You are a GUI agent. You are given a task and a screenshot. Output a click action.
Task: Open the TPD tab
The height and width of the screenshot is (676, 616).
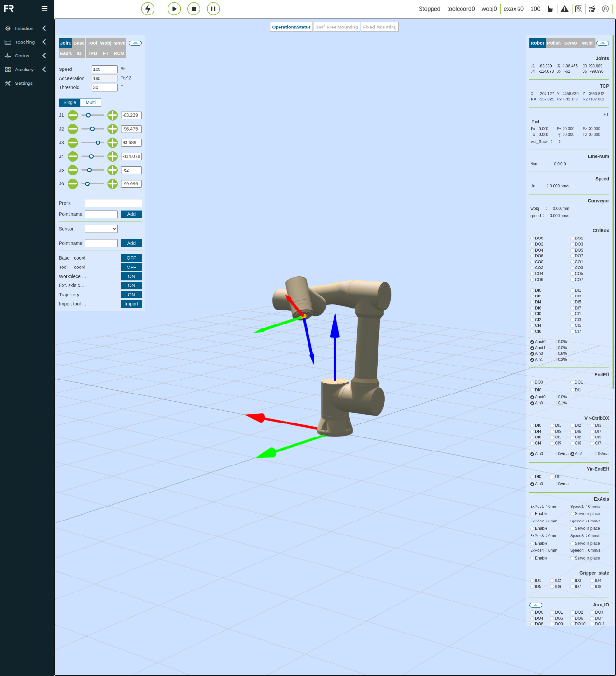click(x=92, y=53)
